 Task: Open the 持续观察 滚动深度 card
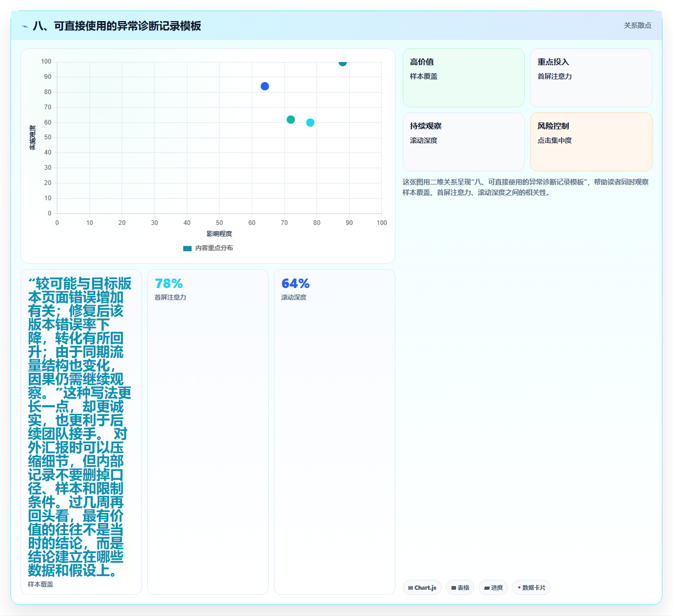click(464, 142)
